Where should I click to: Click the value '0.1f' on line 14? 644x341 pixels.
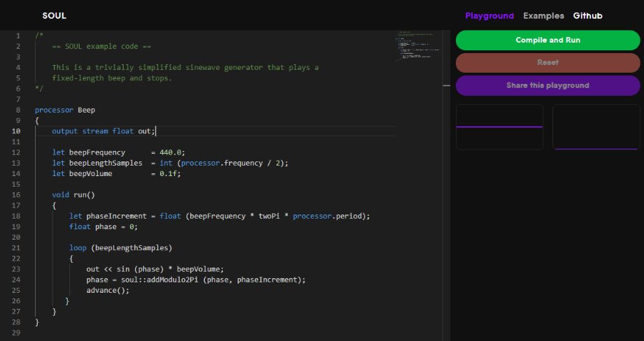[169, 173]
